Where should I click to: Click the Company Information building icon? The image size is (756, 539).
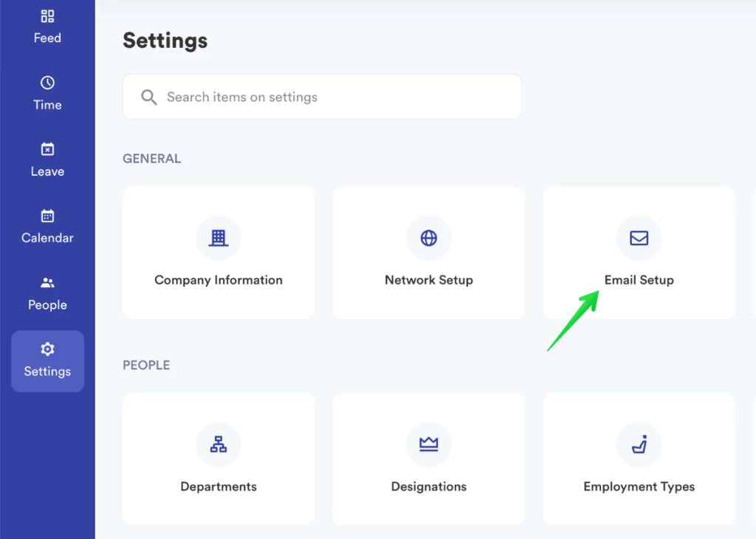[219, 238]
